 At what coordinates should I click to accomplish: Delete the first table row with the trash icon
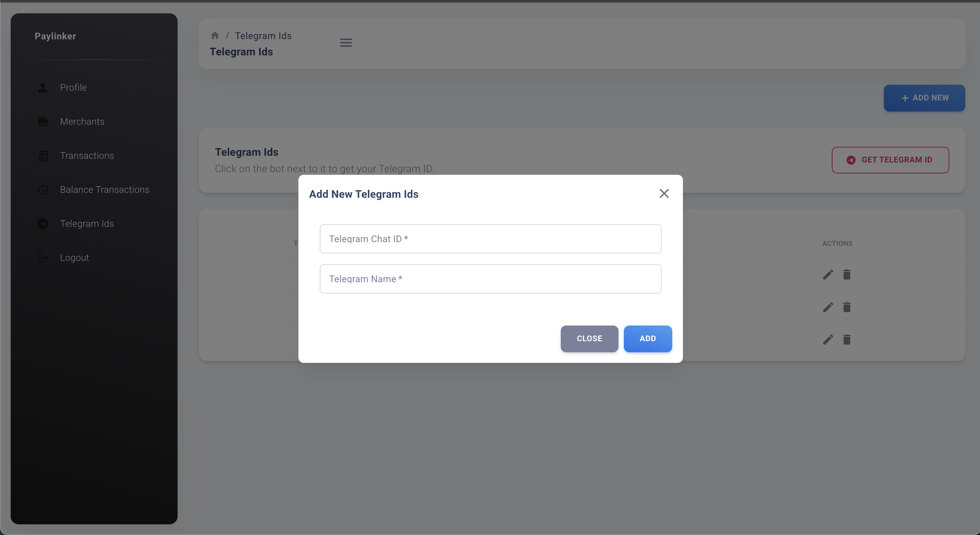pos(846,275)
